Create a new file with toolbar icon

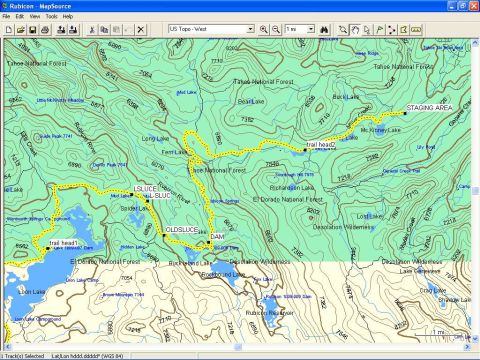[9, 30]
